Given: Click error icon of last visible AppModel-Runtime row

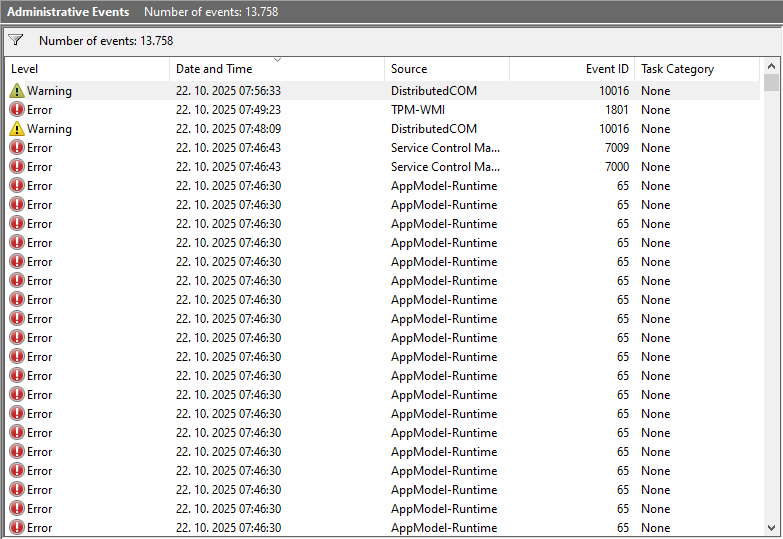Looking at the screenshot, I should (x=17, y=528).
